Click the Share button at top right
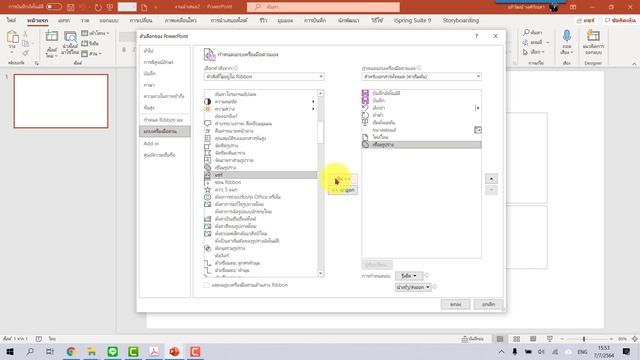Screen dimensions: 640x360 pos(586,20)
